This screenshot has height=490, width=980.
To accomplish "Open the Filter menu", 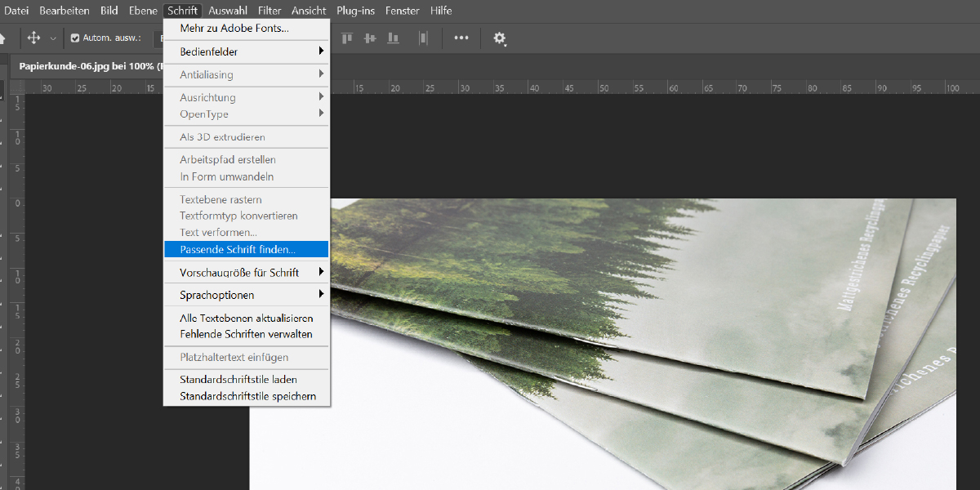I will [x=269, y=11].
